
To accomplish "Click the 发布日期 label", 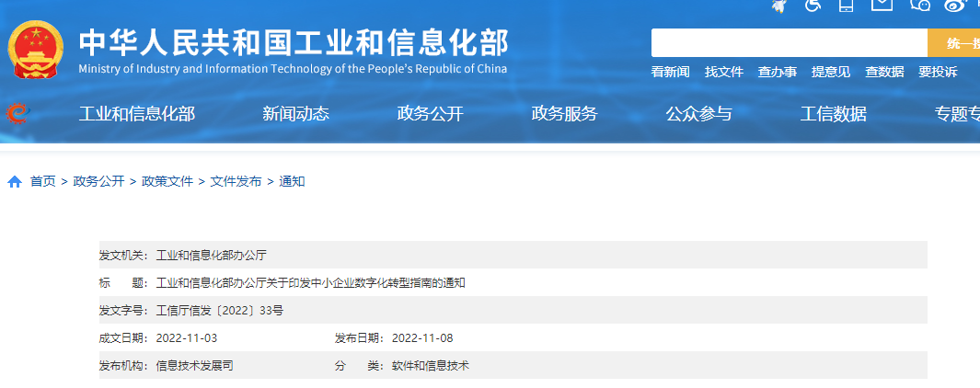I will coord(360,338).
